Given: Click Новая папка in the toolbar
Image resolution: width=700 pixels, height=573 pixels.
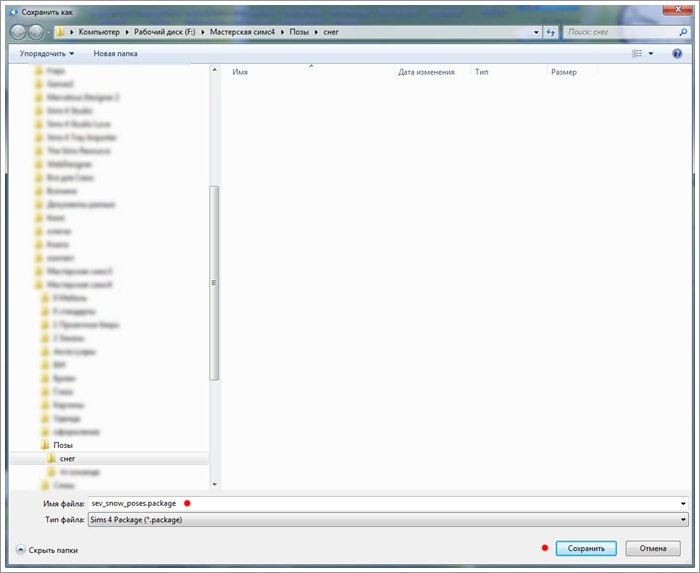Looking at the screenshot, I should [115, 53].
